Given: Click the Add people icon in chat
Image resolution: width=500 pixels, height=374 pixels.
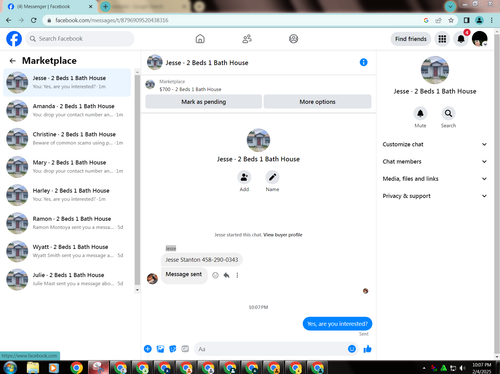Looking at the screenshot, I should 244,177.
